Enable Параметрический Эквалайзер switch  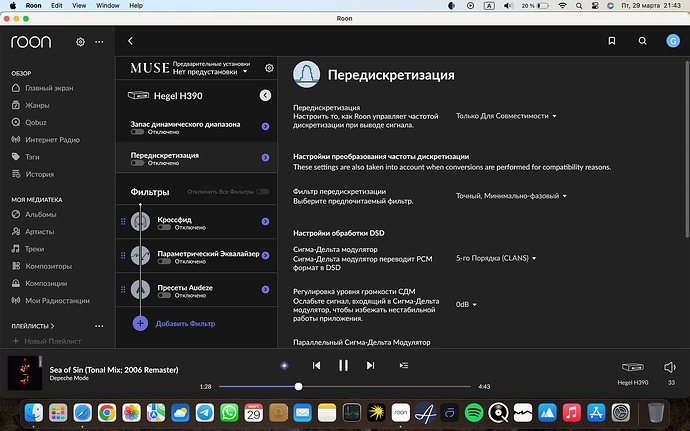(x=164, y=262)
